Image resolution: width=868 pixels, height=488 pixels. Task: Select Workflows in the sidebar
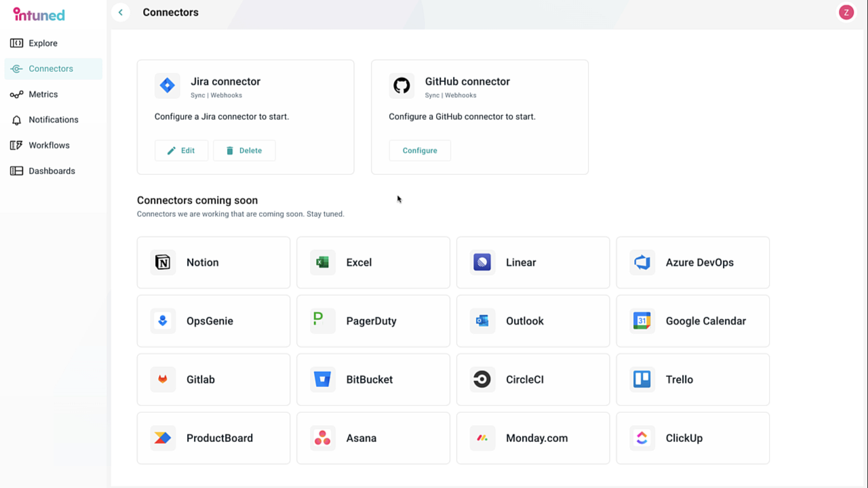(x=49, y=145)
